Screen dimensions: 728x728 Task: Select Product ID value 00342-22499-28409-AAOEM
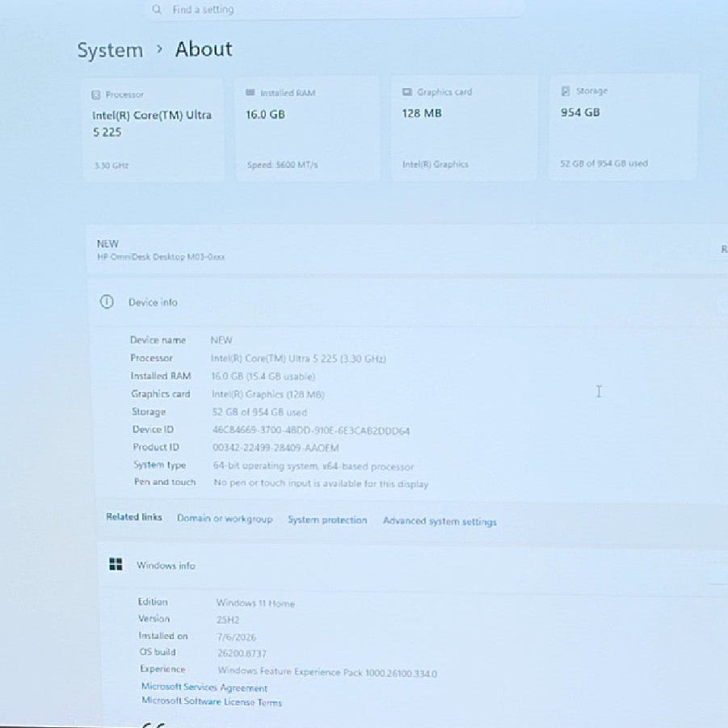(276, 448)
